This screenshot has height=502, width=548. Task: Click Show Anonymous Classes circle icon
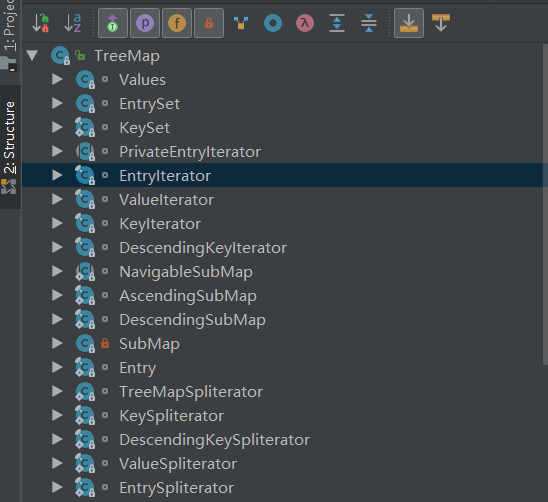coord(273,23)
